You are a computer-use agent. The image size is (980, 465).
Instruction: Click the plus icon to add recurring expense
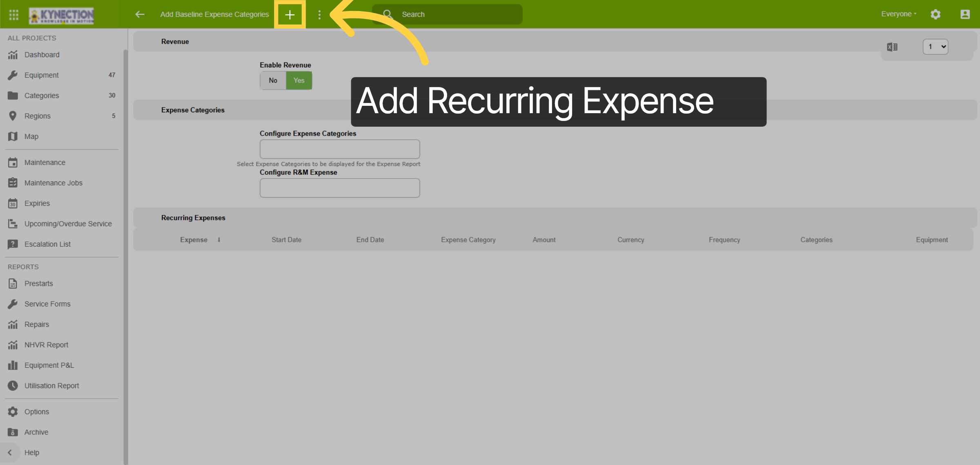click(290, 15)
